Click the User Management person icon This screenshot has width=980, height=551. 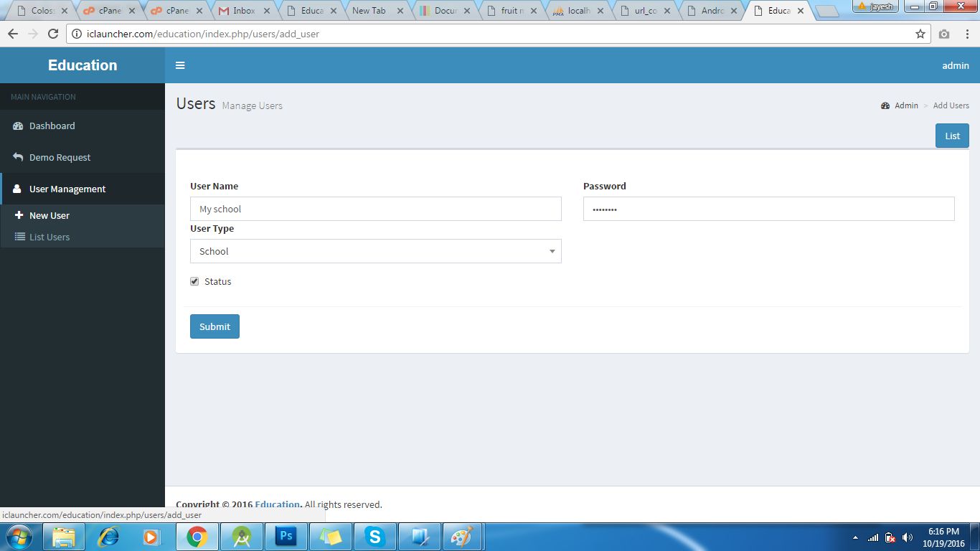click(17, 189)
